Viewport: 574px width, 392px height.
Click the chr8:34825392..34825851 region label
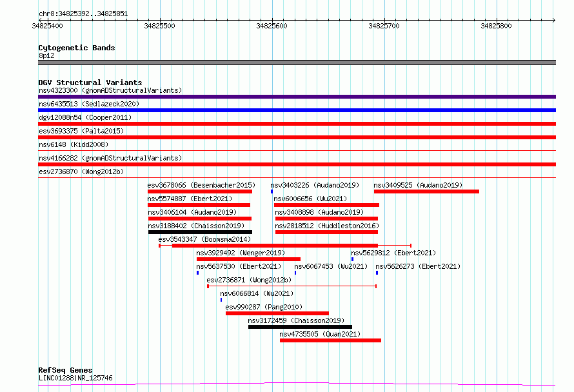coord(83,14)
